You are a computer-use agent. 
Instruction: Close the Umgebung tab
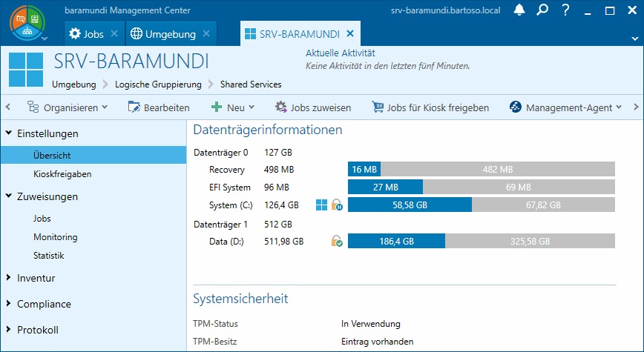click(x=206, y=33)
